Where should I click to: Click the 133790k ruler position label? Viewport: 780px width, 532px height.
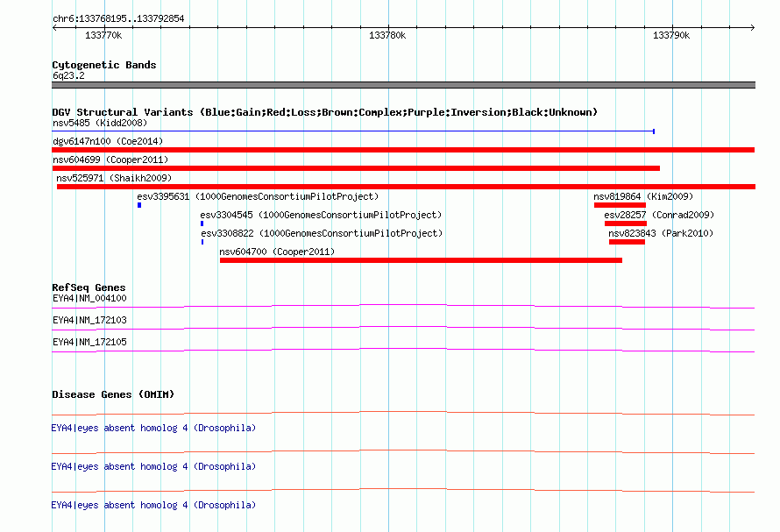[671, 35]
